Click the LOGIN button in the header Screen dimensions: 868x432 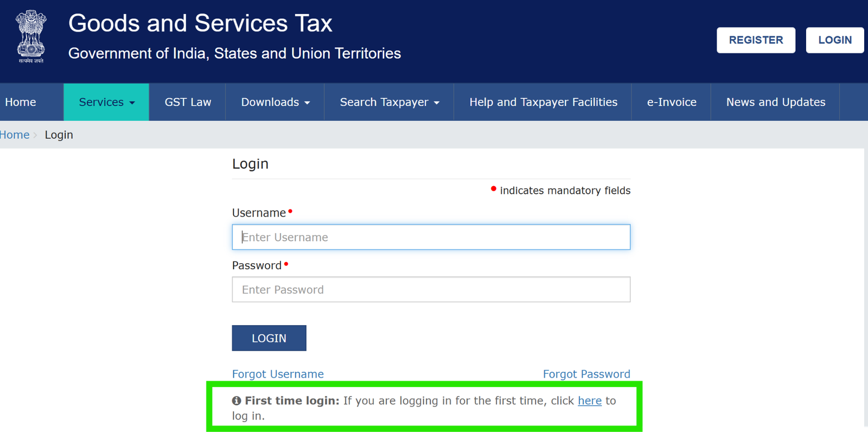coord(834,40)
